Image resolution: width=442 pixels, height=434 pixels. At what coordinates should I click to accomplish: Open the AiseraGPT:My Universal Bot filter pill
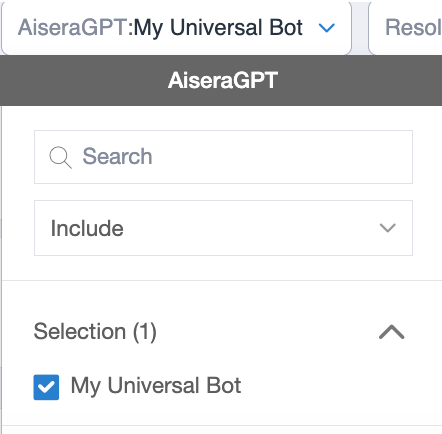tap(176, 27)
